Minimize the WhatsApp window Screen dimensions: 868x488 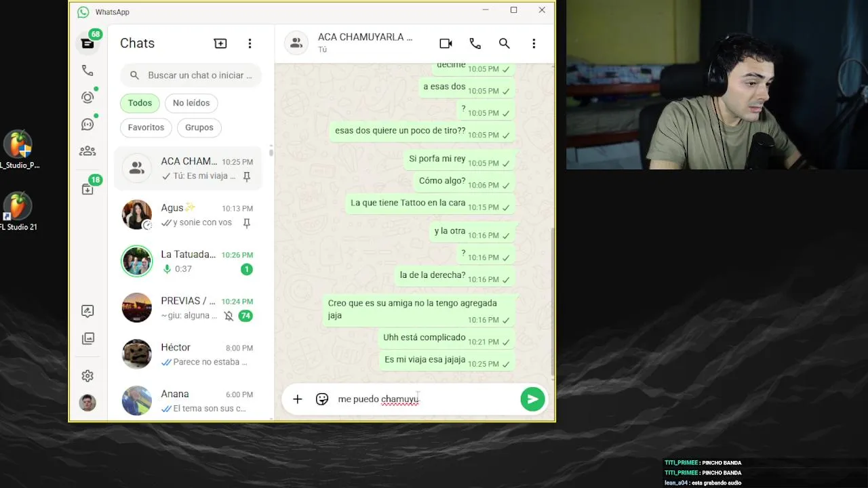click(486, 10)
